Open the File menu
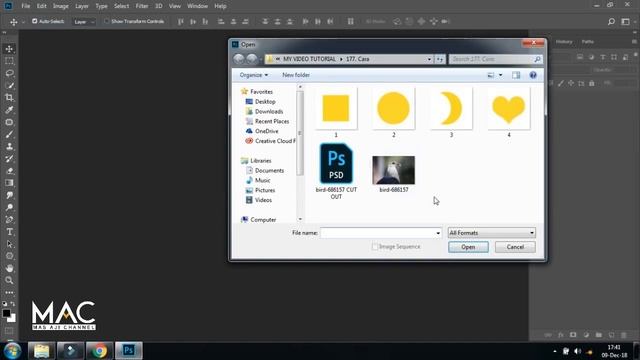640x360 pixels. tap(26, 6)
